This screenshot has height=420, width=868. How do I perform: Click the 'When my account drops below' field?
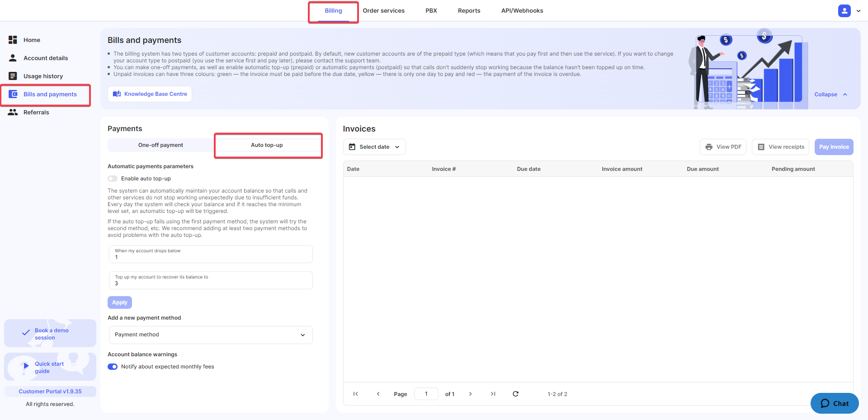point(211,254)
